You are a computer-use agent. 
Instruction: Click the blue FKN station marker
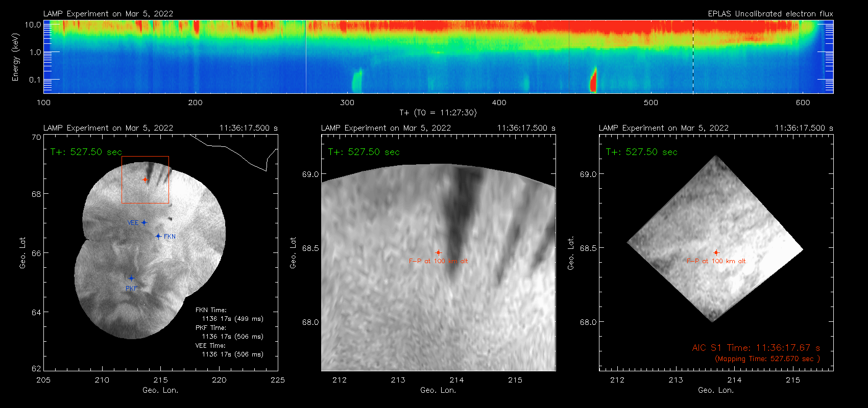coord(158,236)
